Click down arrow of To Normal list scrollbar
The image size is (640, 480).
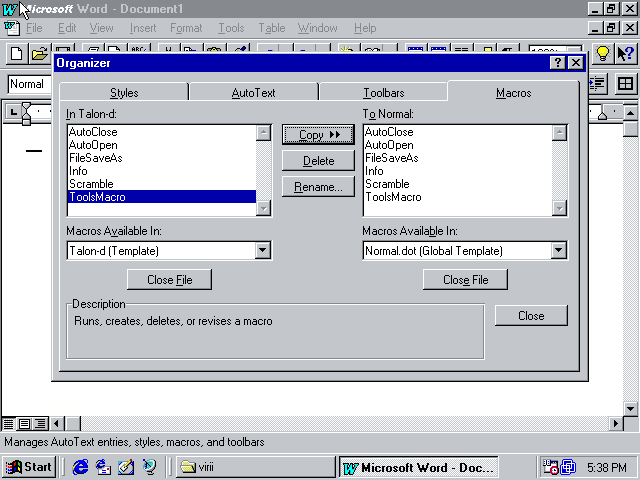[x=559, y=208]
